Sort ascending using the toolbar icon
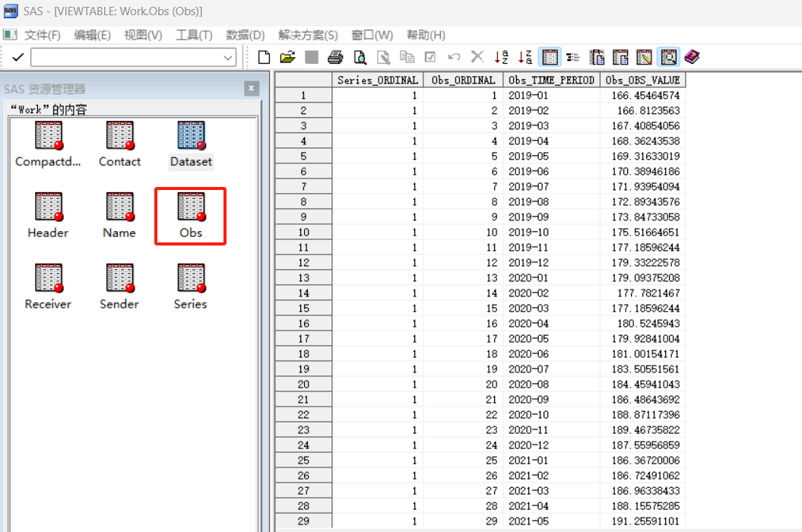The image size is (802, 532). pos(501,57)
